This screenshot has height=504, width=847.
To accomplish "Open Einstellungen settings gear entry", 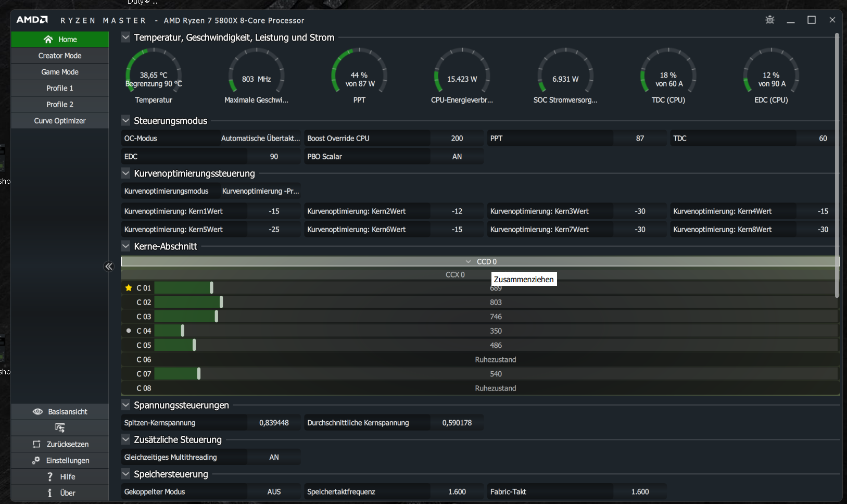I will pyautogui.click(x=60, y=460).
